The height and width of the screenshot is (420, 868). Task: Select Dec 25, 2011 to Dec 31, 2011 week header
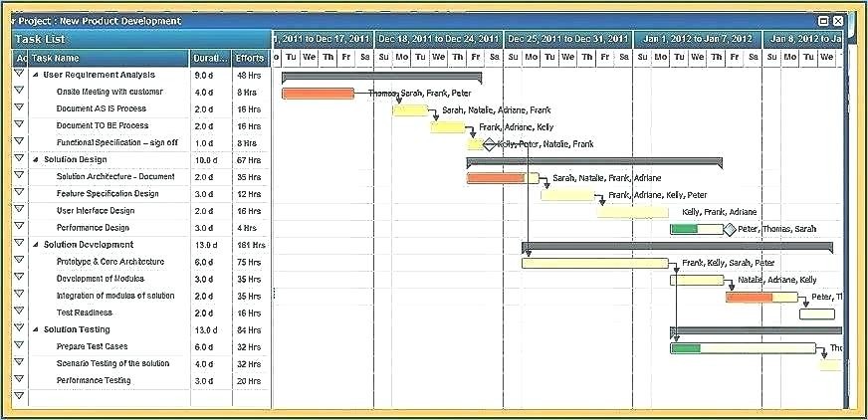pos(567,39)
